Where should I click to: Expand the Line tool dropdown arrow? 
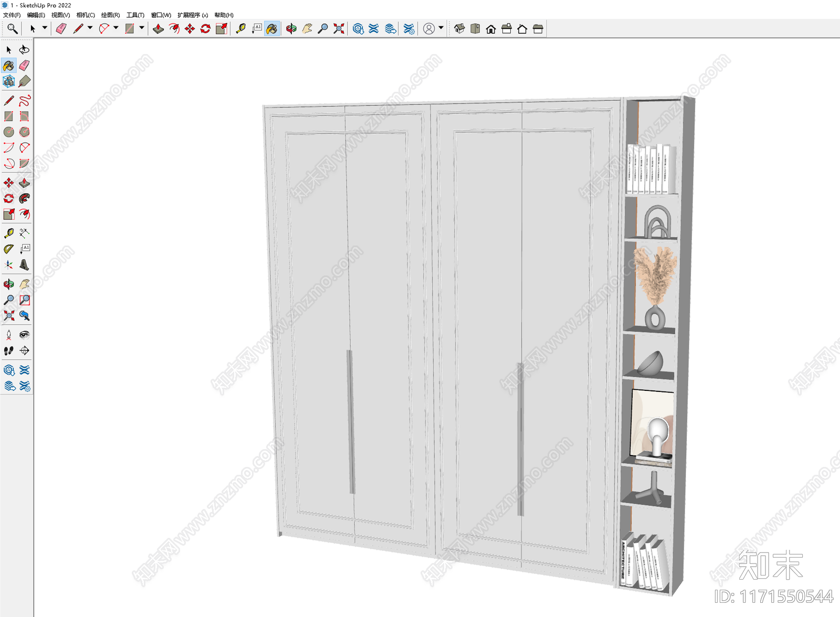90,28
